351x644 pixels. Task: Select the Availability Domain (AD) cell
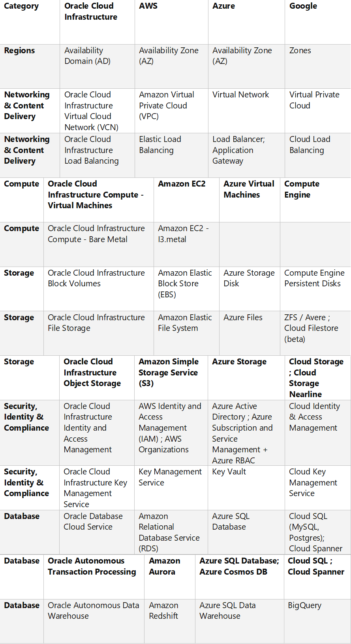[x=87, y=56]
